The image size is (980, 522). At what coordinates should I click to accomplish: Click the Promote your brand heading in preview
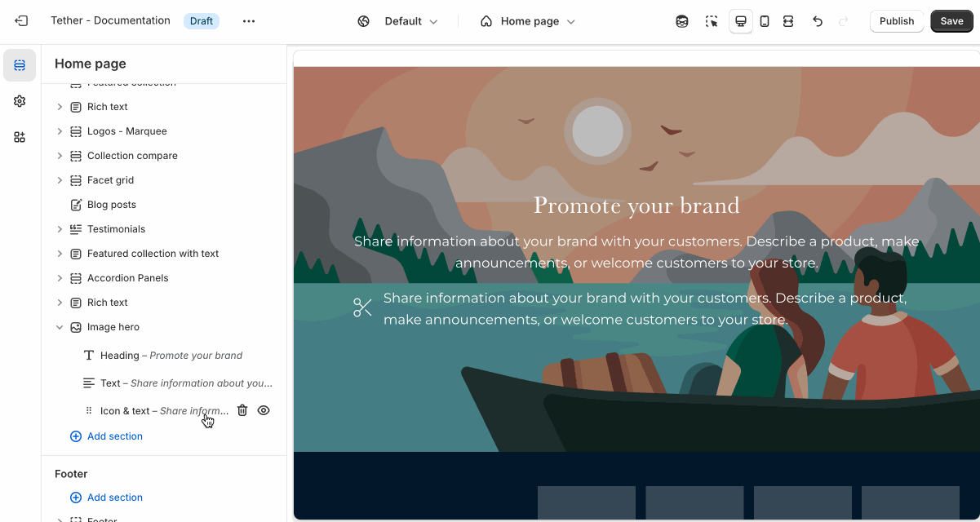click(x=636, y=206)
